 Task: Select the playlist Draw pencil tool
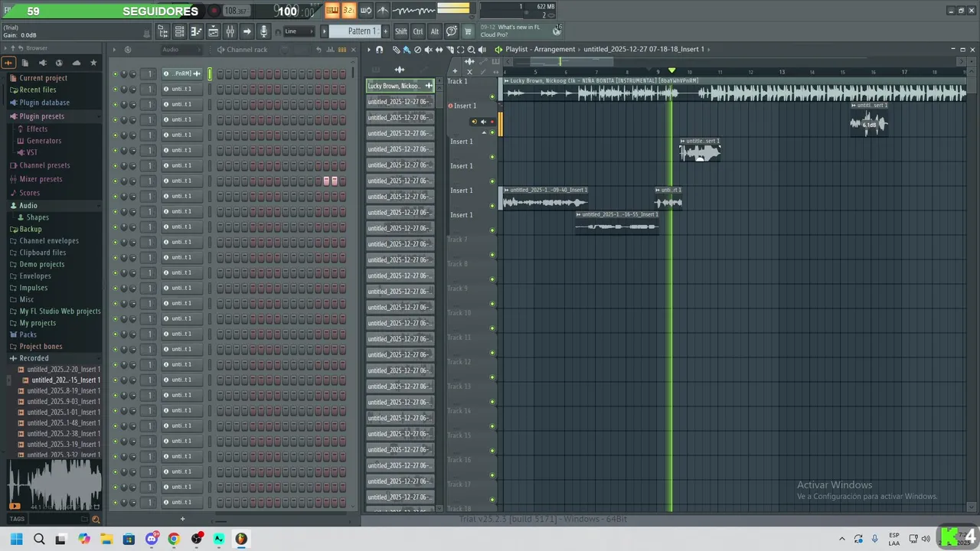click(x=396, y=50)
